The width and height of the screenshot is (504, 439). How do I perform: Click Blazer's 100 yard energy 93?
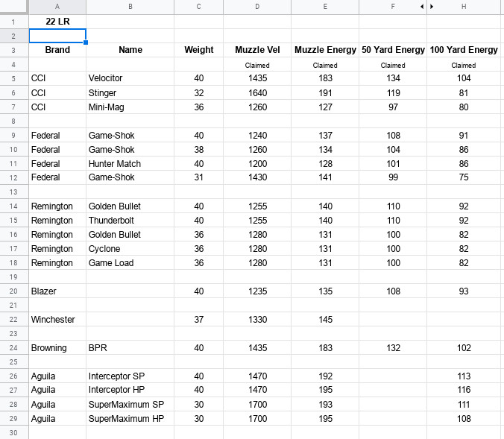[464, 291]
